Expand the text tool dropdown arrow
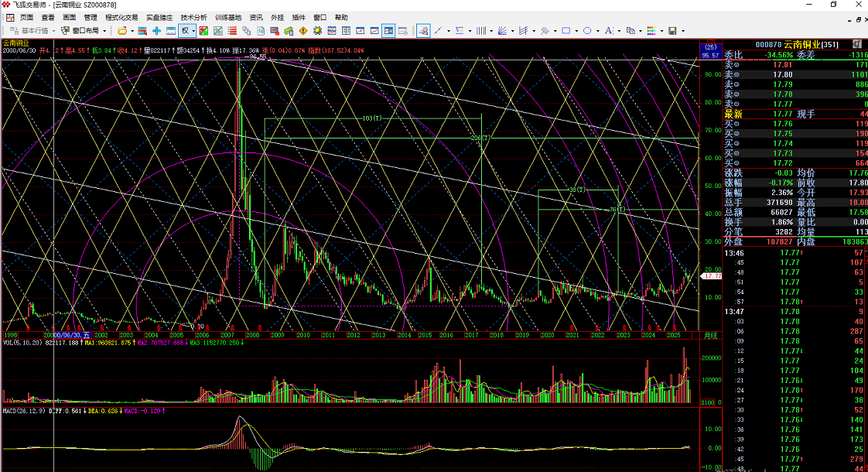This screenshot has width=868, height=472. coord(619,31)
